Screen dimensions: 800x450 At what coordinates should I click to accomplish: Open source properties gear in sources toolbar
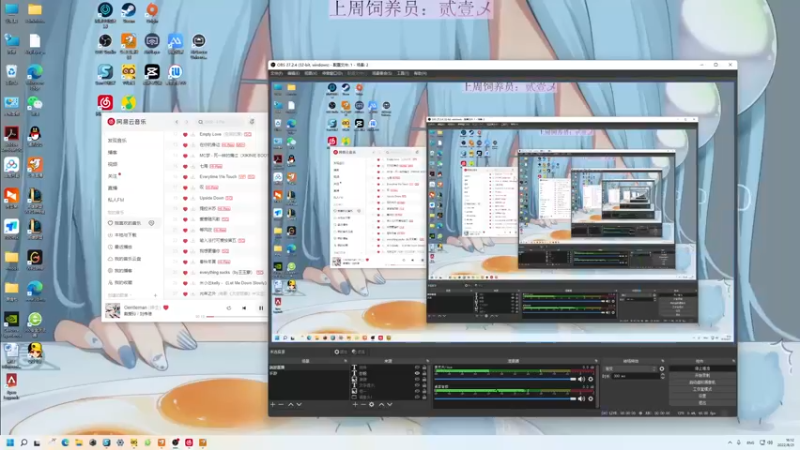(371, 404)
